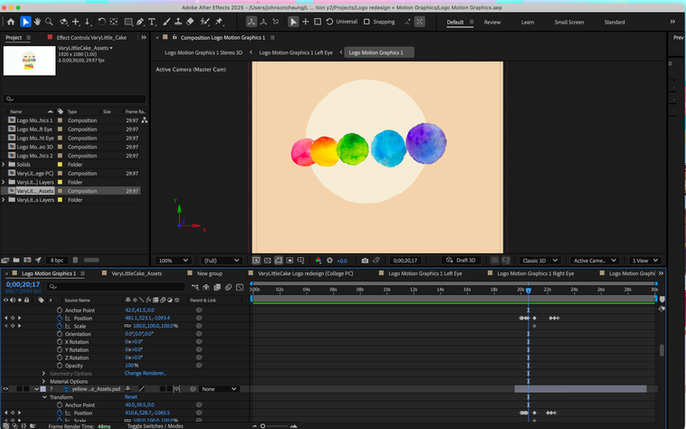Click the Take Snapshot camera icon

(x=365, y=261)
